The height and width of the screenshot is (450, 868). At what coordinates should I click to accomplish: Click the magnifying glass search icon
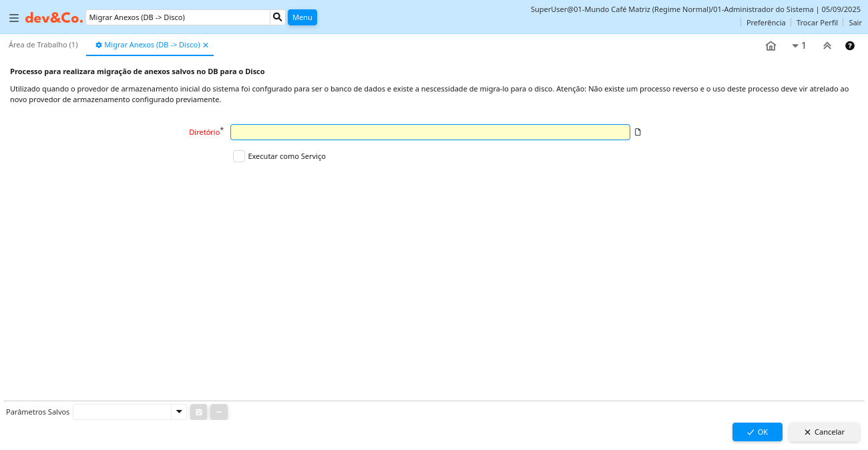pyautogui.click(x=278, y=17)
